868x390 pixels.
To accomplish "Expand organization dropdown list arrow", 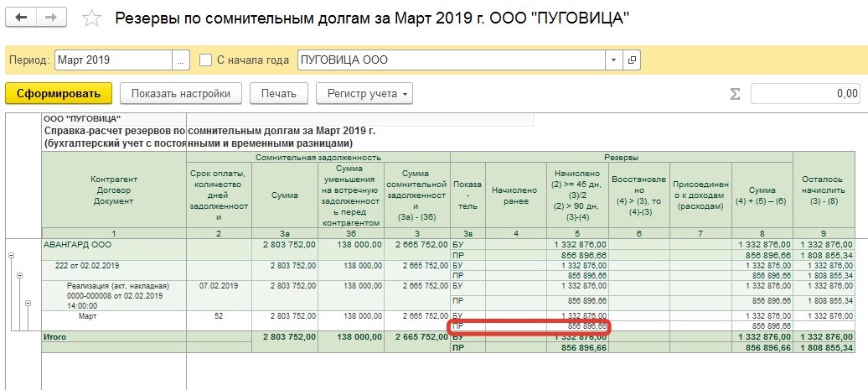I will [x=613, y=60].
